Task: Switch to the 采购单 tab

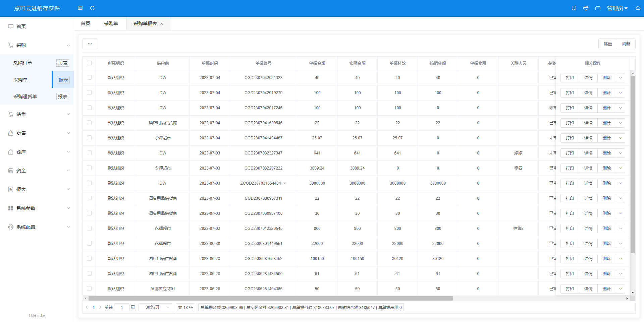Action: 111,23
